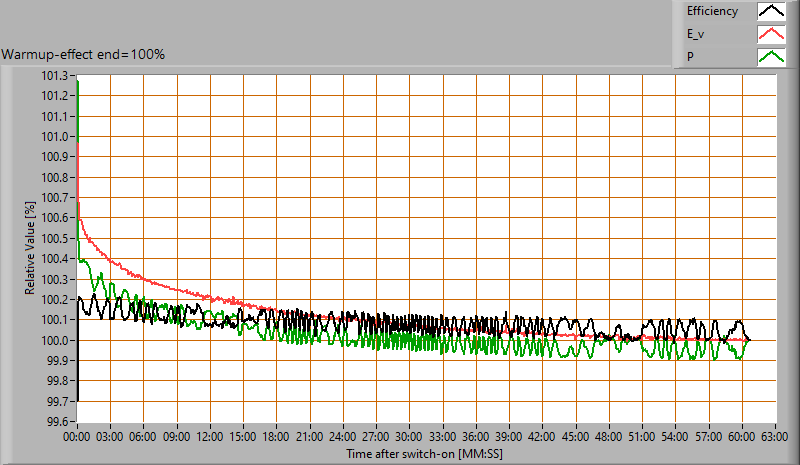This screenshot has width=800, height=465.
Task: Click the black Efficiency plot sample icon
Action: pos(771,12)
